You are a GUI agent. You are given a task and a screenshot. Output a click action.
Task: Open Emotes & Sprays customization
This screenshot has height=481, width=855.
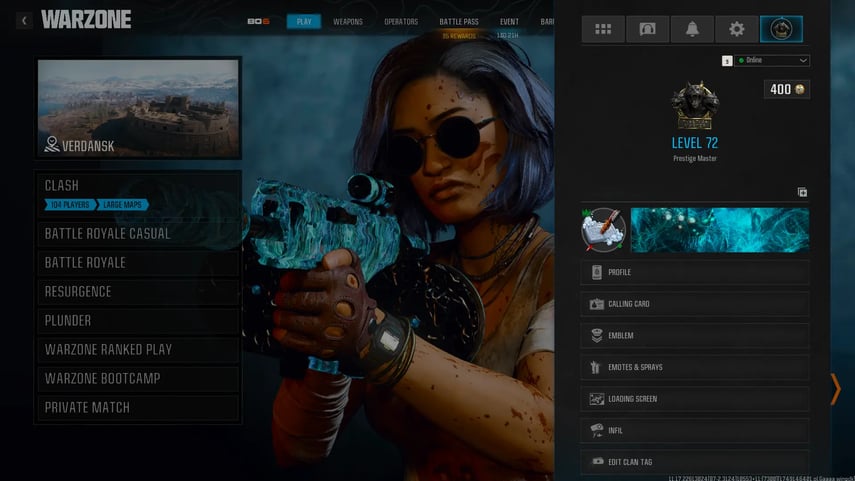click(x=695, y=367)
